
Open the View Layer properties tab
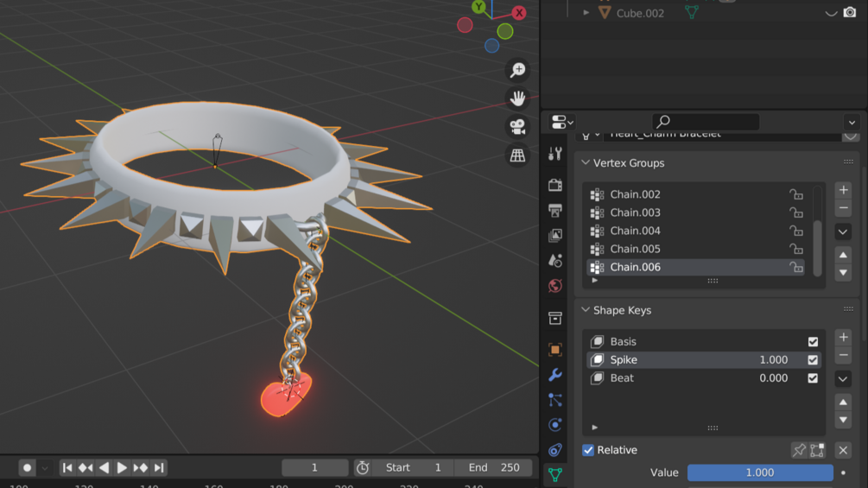coord(555,235)
